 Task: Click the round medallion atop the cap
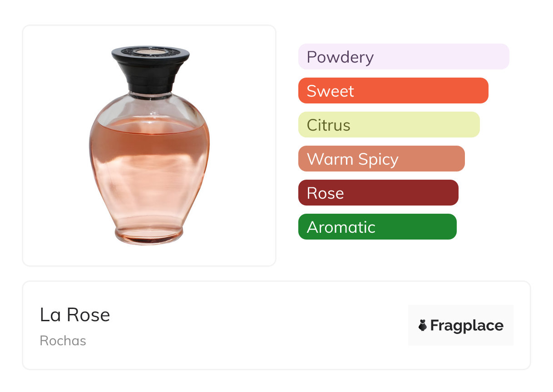coord(150,51)
